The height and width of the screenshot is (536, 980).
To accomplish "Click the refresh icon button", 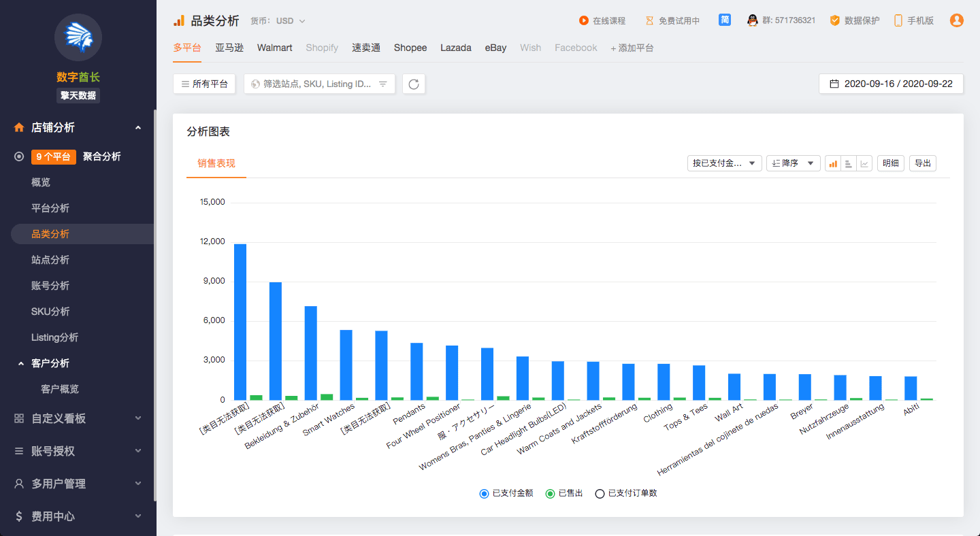I will click(x=414, y=84).
